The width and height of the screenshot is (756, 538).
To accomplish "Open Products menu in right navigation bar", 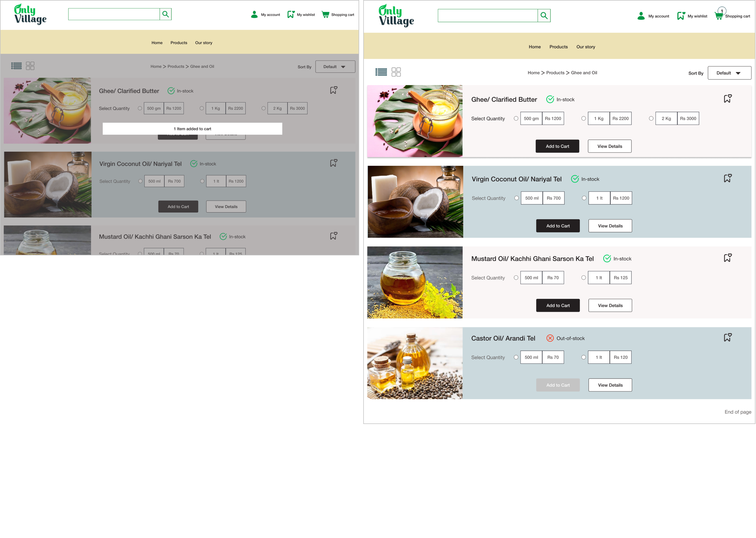I will 559,47.
